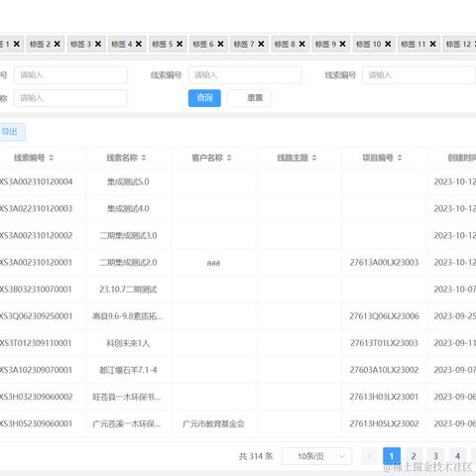Go to page 2
Image resolution: width=476 pixels, height=476 pixels.
414,456
